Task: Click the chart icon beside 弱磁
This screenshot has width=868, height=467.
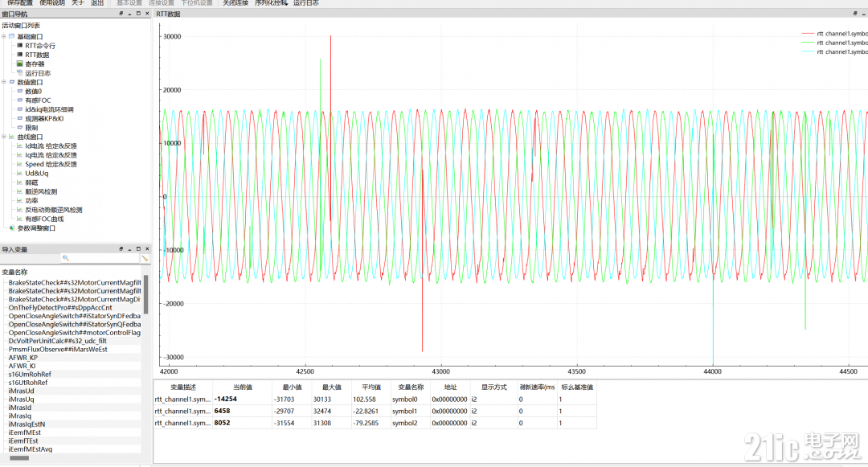Action: coord(20,182)
